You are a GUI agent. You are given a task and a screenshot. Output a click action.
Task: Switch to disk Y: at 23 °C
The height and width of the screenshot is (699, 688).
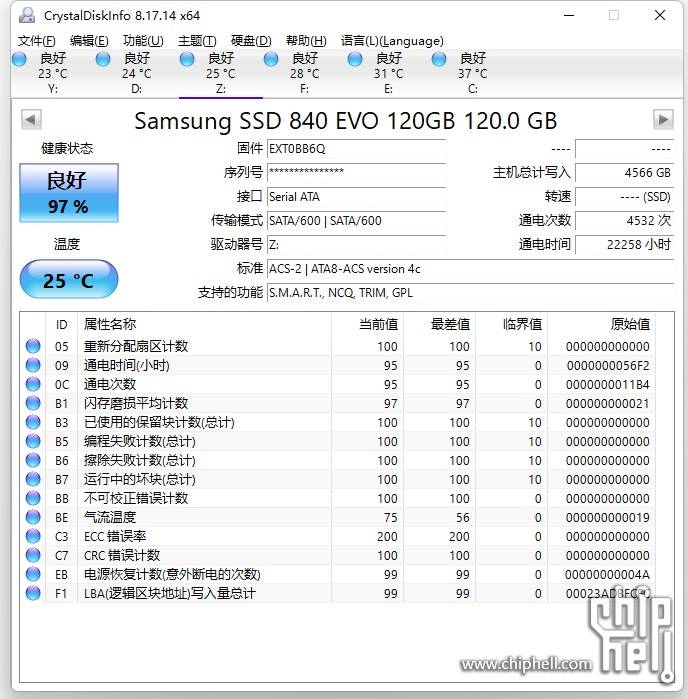[x=53, y=74]
